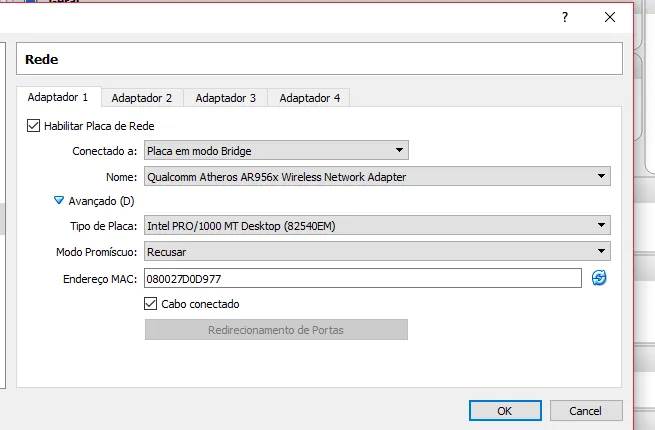Open the Modo Promíscuo dropdown

pos(377,252)
